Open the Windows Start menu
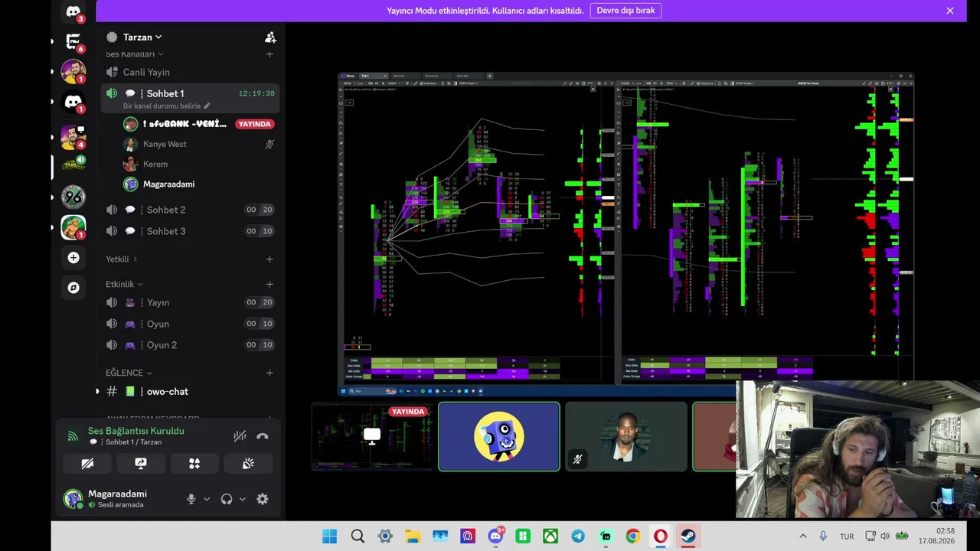Image resolution: width=980 pixels, height=551 pixels. click(x=329, y=536)
